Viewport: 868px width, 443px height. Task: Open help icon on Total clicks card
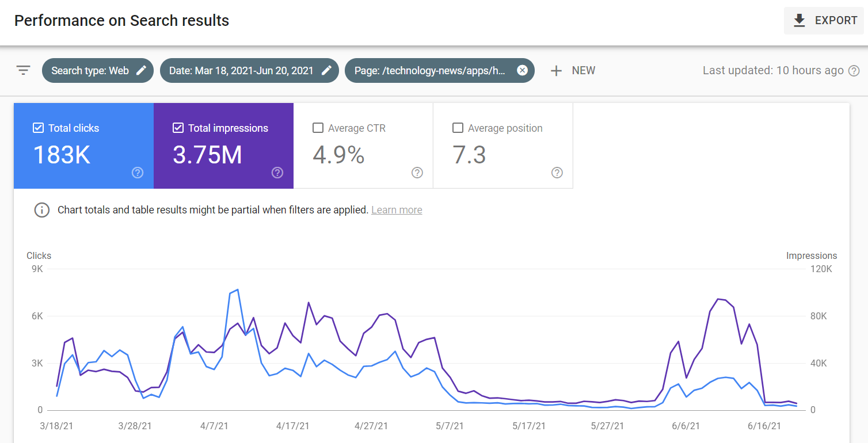138,173
